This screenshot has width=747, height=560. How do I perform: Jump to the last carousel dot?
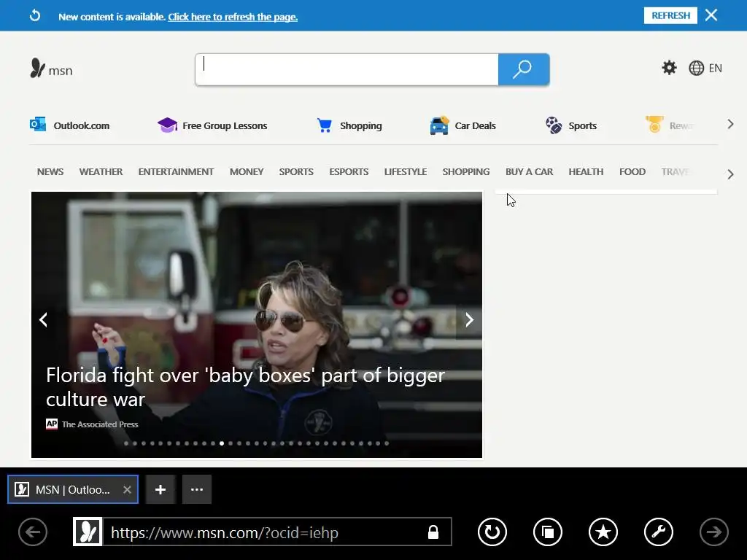point(387,443)
